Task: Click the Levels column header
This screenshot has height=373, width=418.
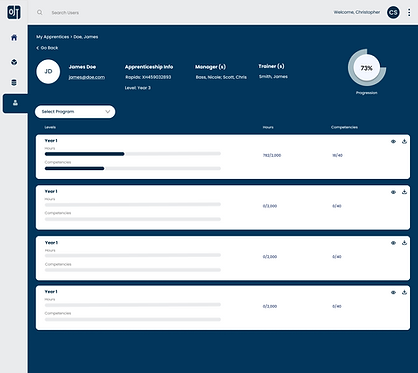Action: coord(50,127)
